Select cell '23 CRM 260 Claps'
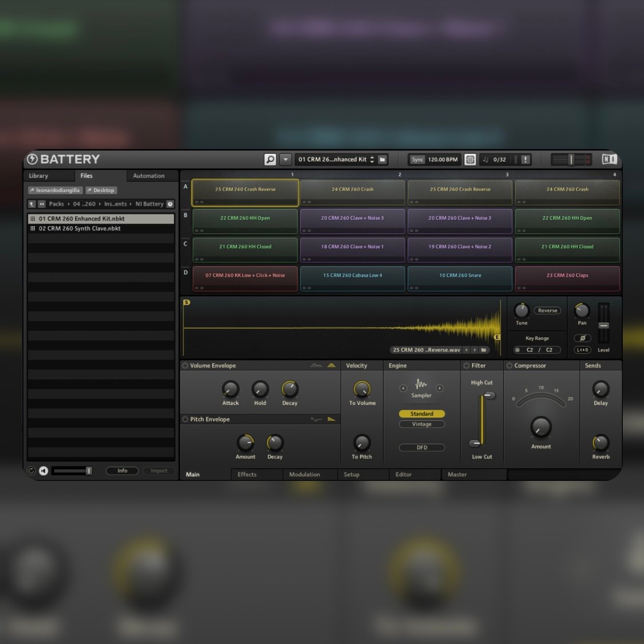The height and width of the screenshot is (644, 644). coord(567,278)
